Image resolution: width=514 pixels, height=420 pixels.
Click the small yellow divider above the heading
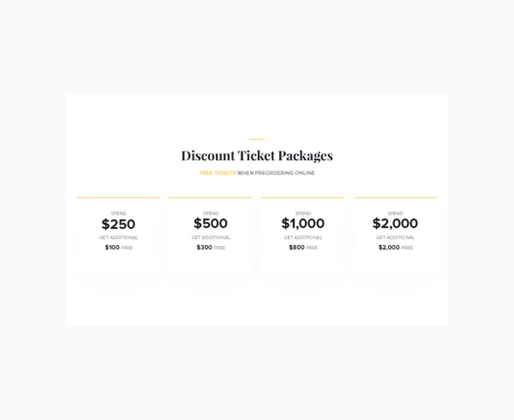click(x=256, y=139)
